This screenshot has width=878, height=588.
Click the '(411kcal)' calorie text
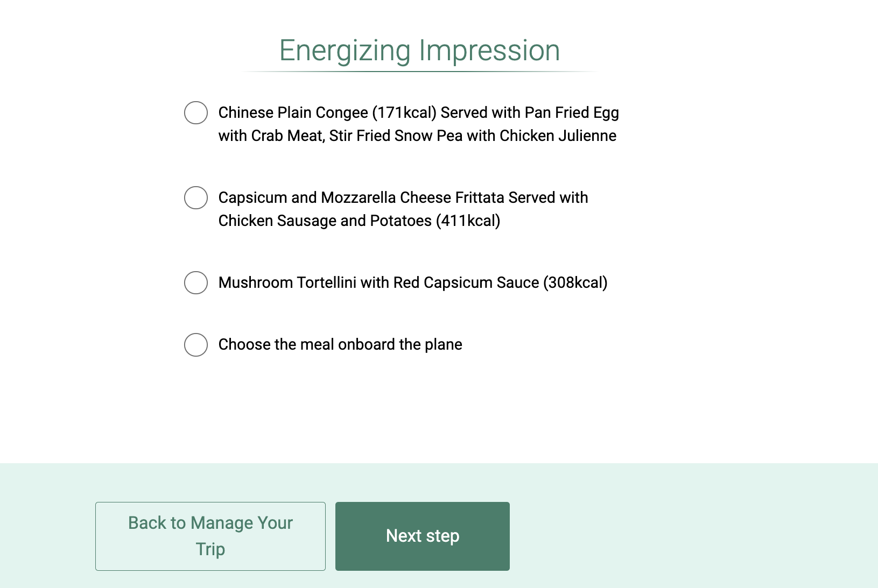(468, 221)
